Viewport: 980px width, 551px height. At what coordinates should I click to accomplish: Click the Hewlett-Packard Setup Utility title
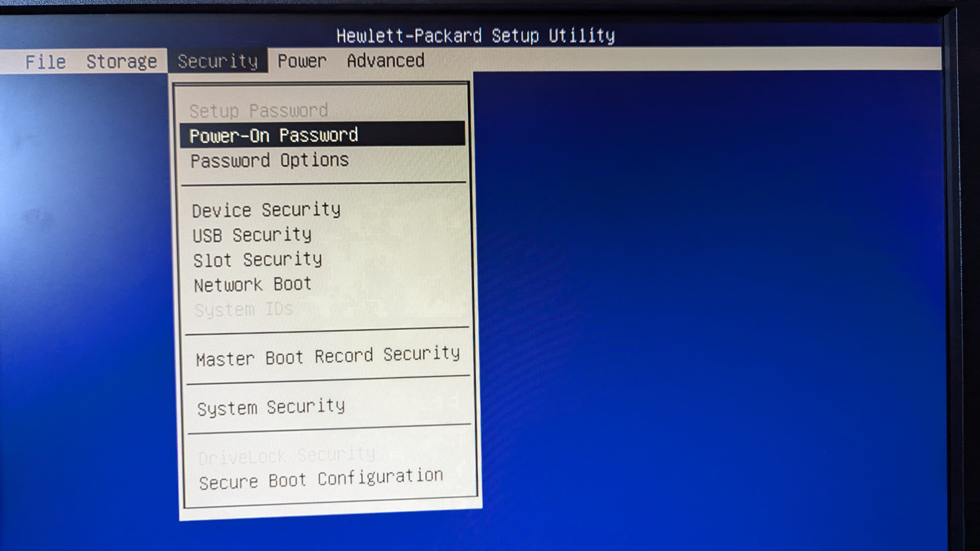pyautogui.click(x=476, y=36)
